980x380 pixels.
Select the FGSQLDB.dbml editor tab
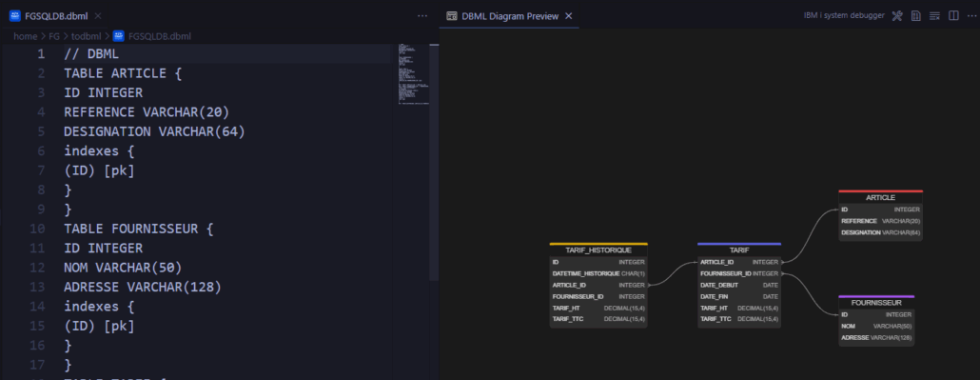pyautogui.click(x=55, y=15)
